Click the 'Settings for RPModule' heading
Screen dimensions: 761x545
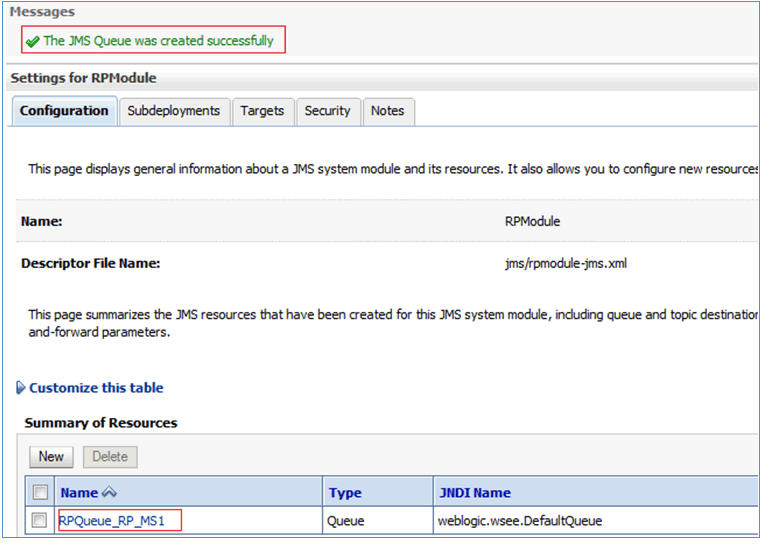pos(83,78)
